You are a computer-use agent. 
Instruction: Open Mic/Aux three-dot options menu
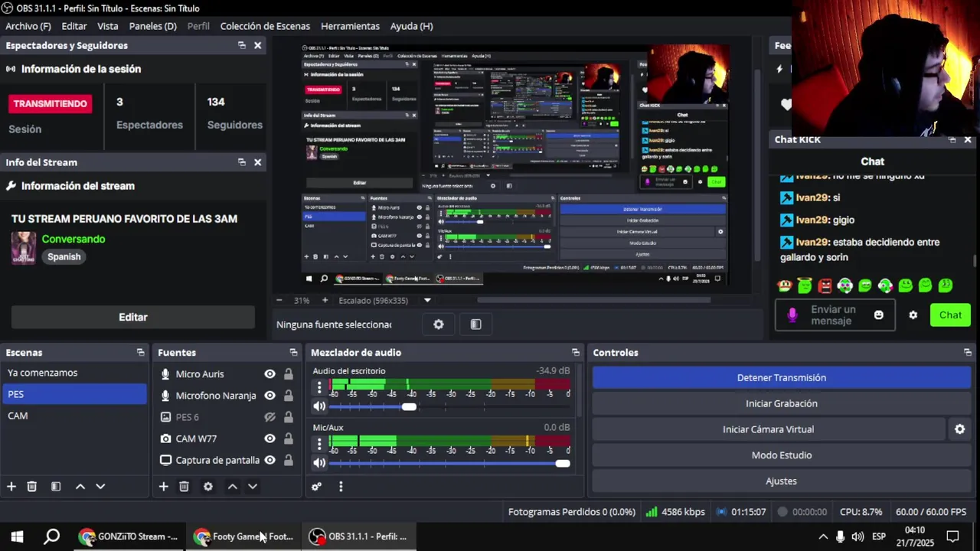pos(319,445)
